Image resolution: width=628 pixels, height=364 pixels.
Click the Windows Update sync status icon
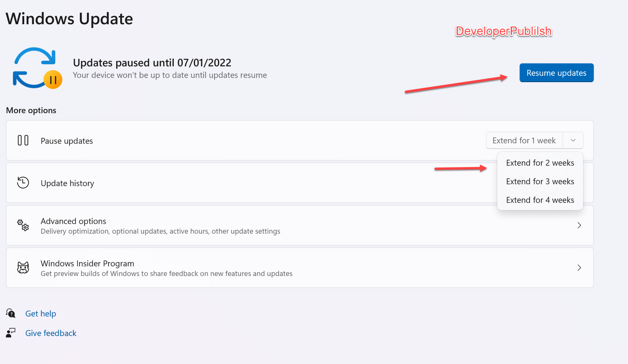click(x=34, y=67)
